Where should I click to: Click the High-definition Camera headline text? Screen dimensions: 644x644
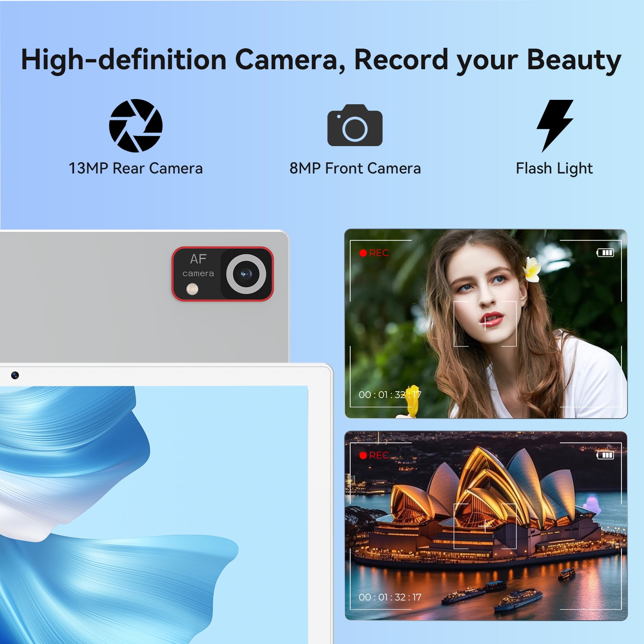click(x=321, y=60)
